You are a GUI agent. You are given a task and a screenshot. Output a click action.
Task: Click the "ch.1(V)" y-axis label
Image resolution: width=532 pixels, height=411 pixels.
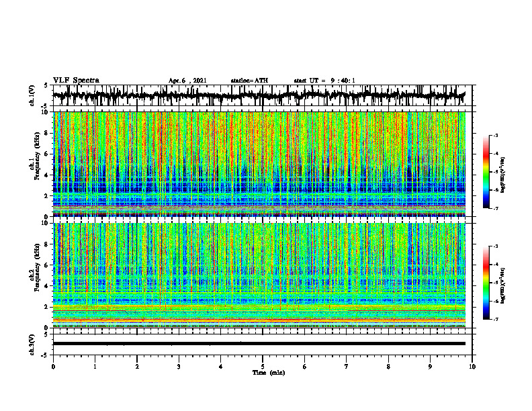pyautogui.click(x=32, y=95)
